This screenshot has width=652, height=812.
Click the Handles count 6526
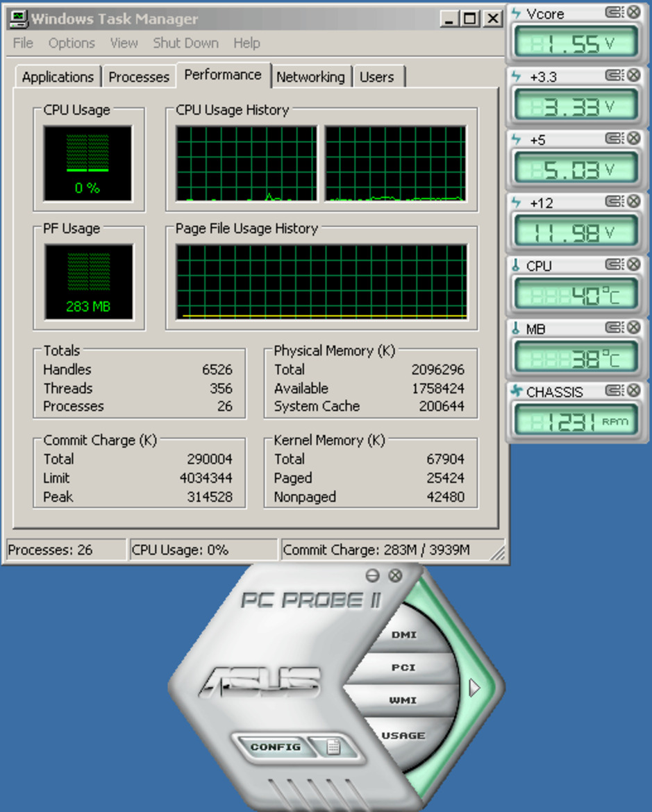click(217, 370)
